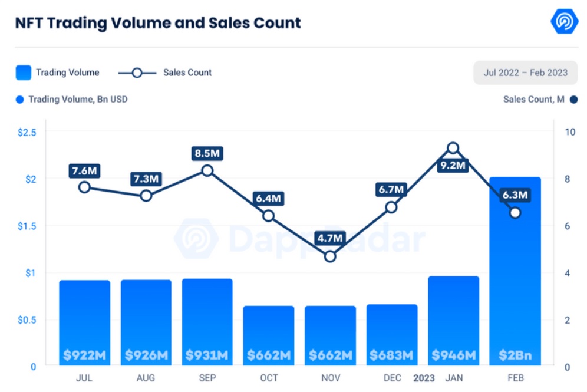Click the 4.7M November data point
The height and width of the screenshot is (392, 587).
coord(330,256)
